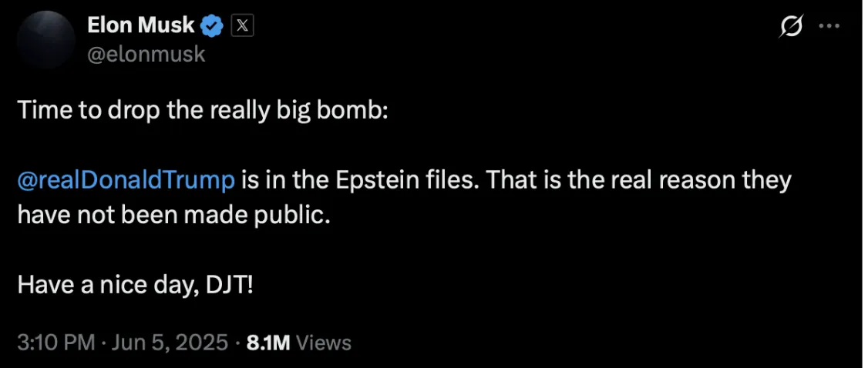Viewport: 868px width, 368px height.
Task: Click the word "bomb:" in the post
Action: pos(358,111)
